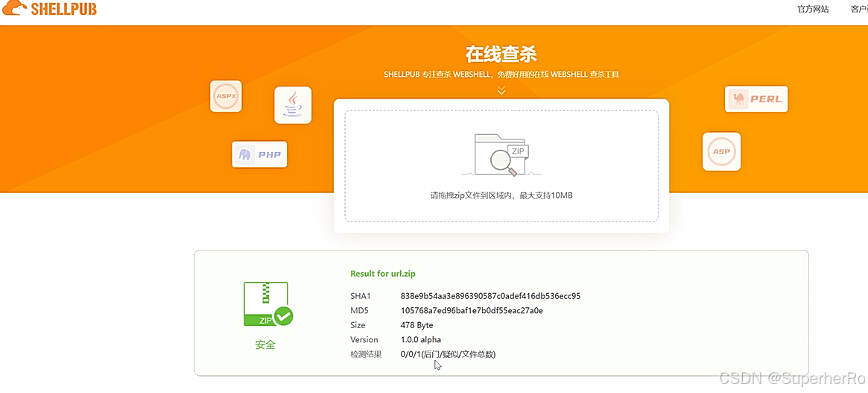
Task: Click the Size field label
Action: (358, 325)
